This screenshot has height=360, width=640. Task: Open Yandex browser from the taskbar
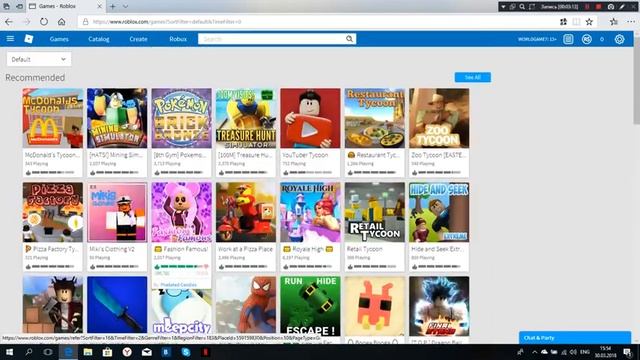(127, 352)
